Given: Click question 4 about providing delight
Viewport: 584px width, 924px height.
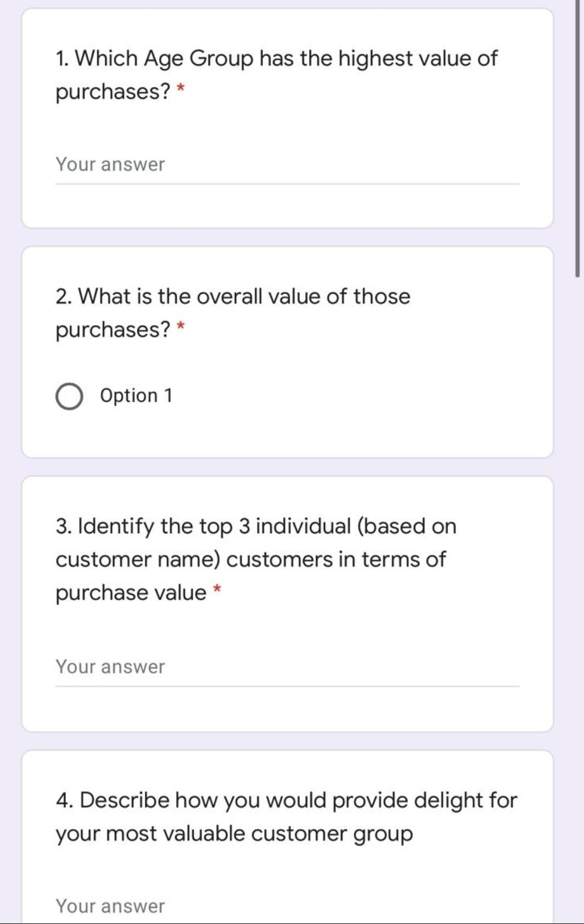Looking at the screenshot, I should (x=285, y=816).
